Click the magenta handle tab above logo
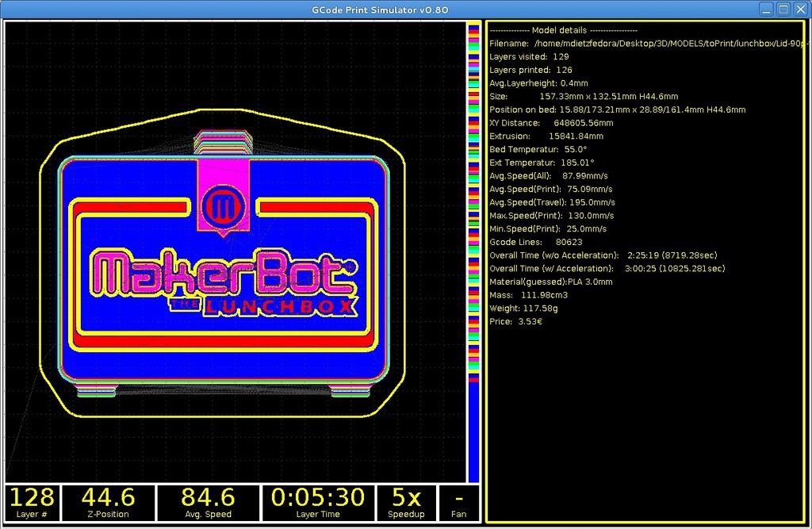This screenshot has height=529, width=812. [x=224, y=171]
